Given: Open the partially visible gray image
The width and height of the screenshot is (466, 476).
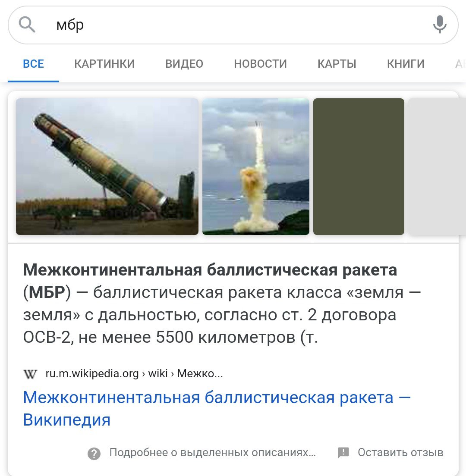Looking at the screenshot, I should pos(437,167).
